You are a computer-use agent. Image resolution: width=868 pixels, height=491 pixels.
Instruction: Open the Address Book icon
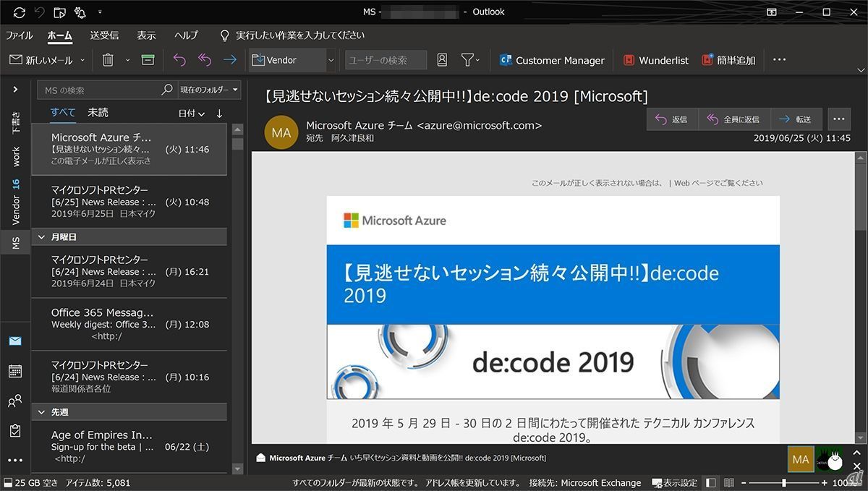click(442, 60)
